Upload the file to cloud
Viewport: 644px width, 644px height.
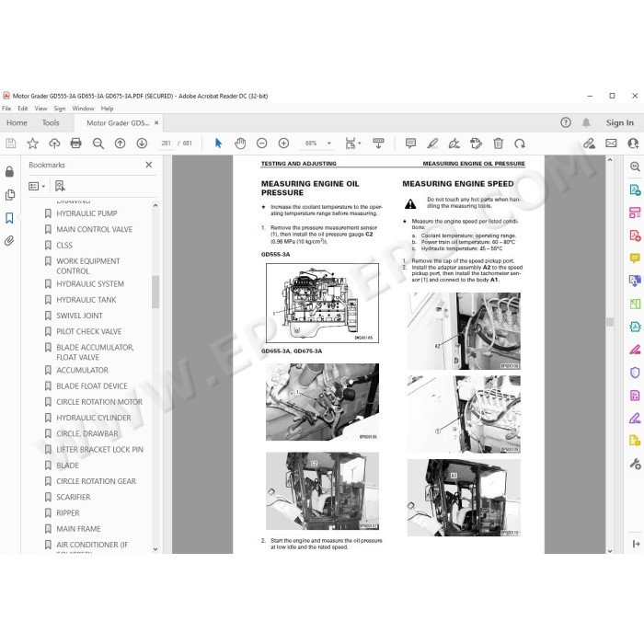click(x=54, y=144)
